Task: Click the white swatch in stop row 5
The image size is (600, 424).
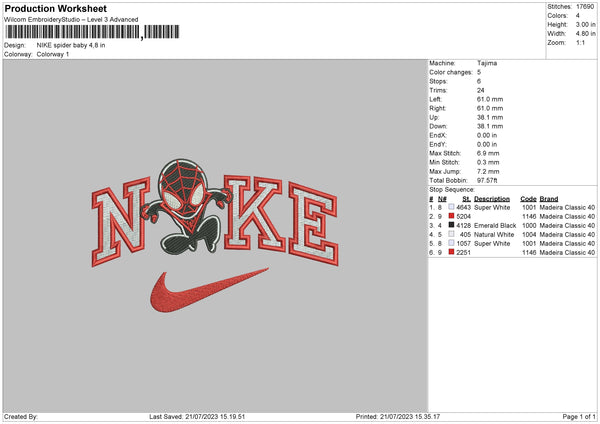Action: pyautogui.click(x=452, y=243)
